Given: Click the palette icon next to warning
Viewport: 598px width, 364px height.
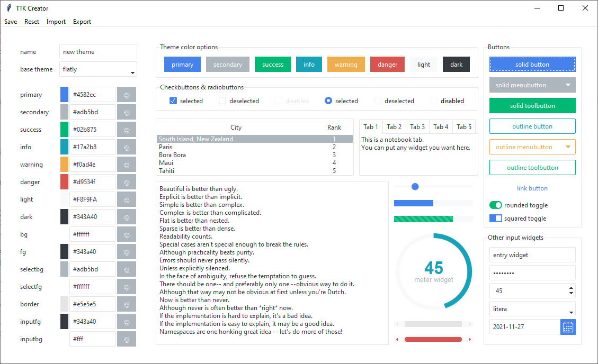Looking at the screenshot, I should pyautogui.click(x=127, y=165).
